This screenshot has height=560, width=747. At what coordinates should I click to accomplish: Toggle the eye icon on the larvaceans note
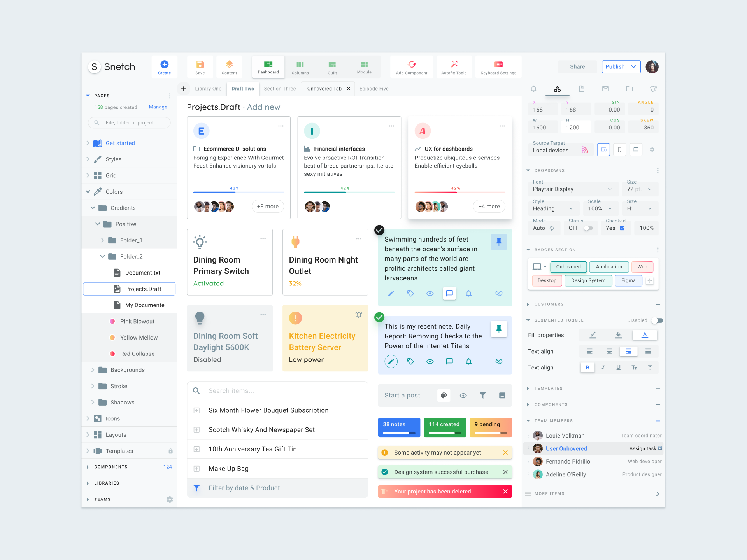[x=430, y=293]
